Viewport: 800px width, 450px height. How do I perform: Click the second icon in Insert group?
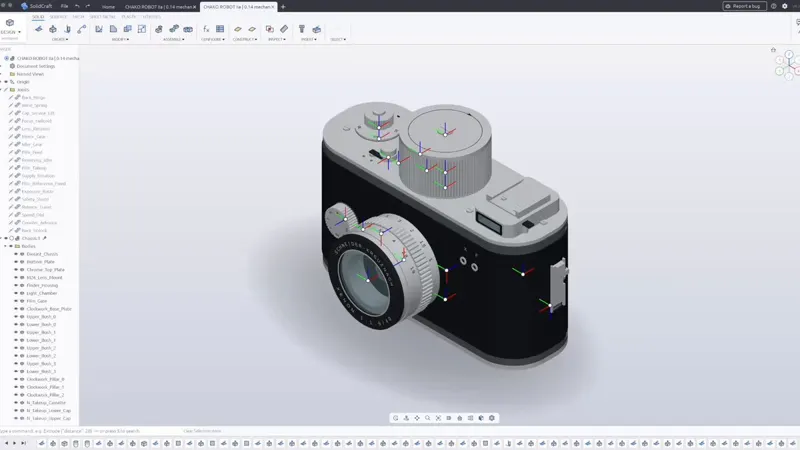tap(316, 29)
